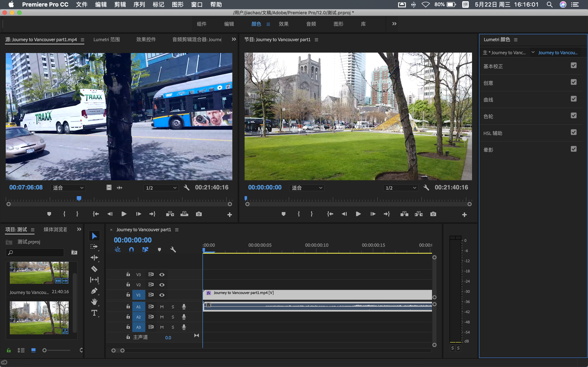Open timeline display settings wrench
The width and height of the screenshot is (588, 367).
(x=173, y=250)
